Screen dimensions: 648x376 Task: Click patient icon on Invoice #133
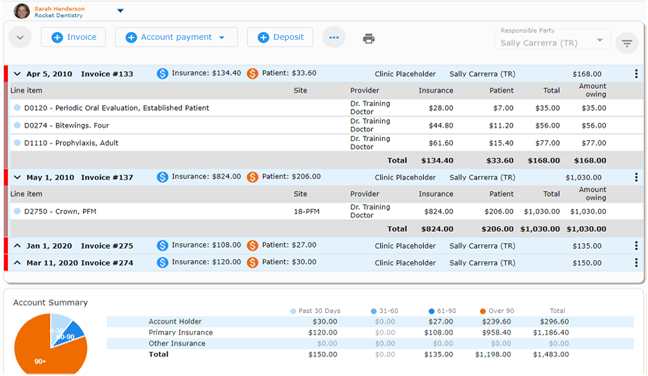point(253,74)
